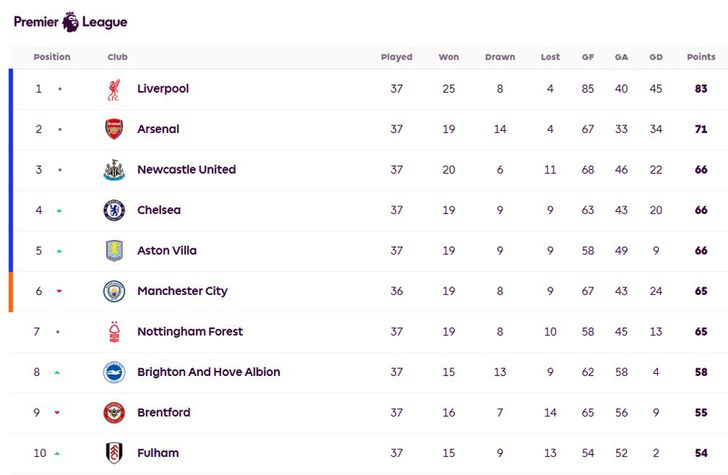Open the Brighton And Hove Albion link
728x475 pixels.
[208, 372]
